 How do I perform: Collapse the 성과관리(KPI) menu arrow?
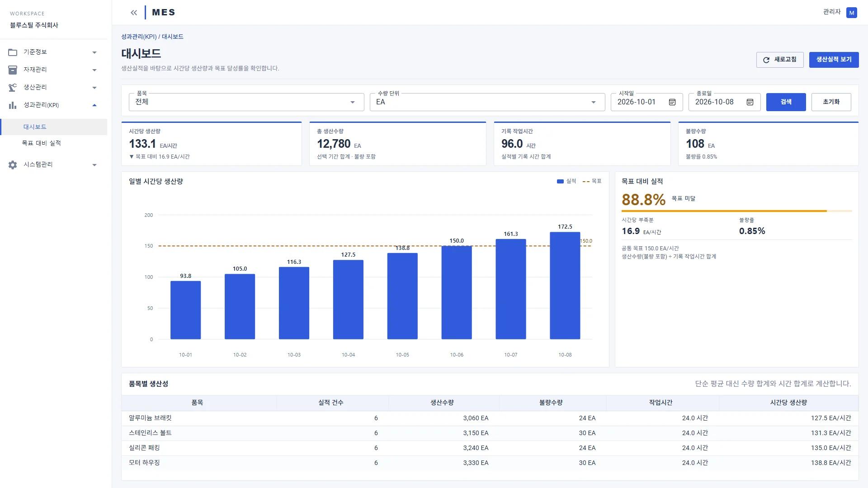click(x=94, y=105)
